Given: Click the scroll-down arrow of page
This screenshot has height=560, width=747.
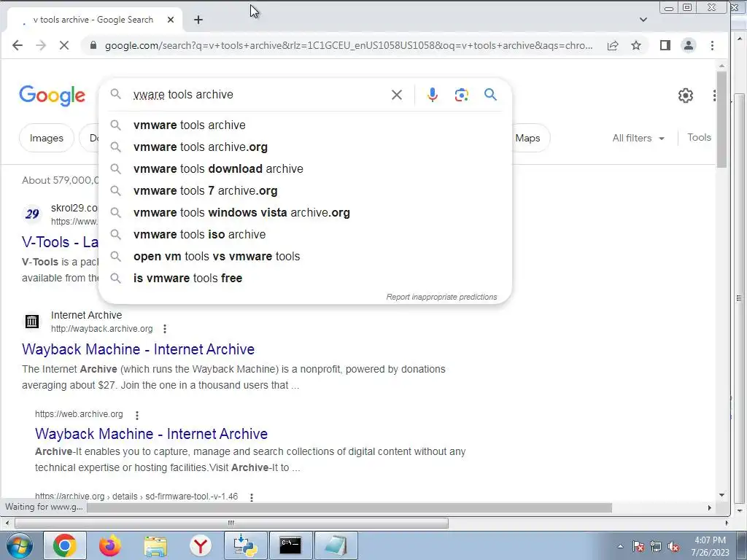Looking at the screenshot, I should [x=721, y=495].
